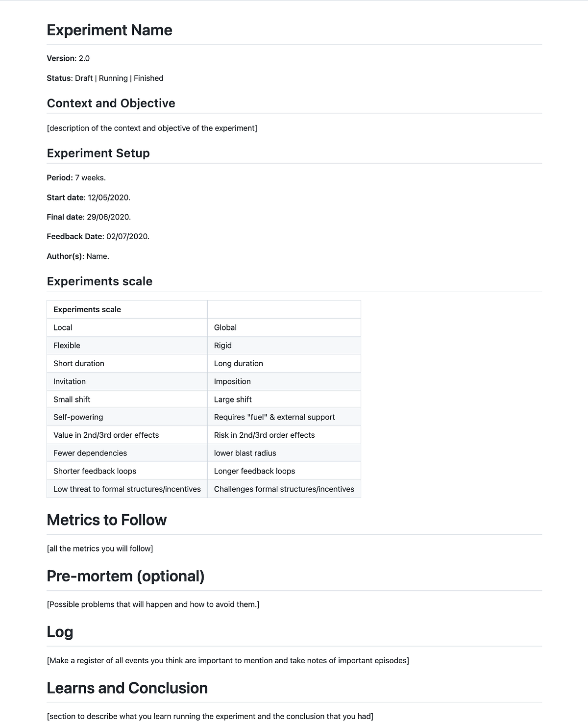Click the Learns and Conclusion heading

(127, 688)
